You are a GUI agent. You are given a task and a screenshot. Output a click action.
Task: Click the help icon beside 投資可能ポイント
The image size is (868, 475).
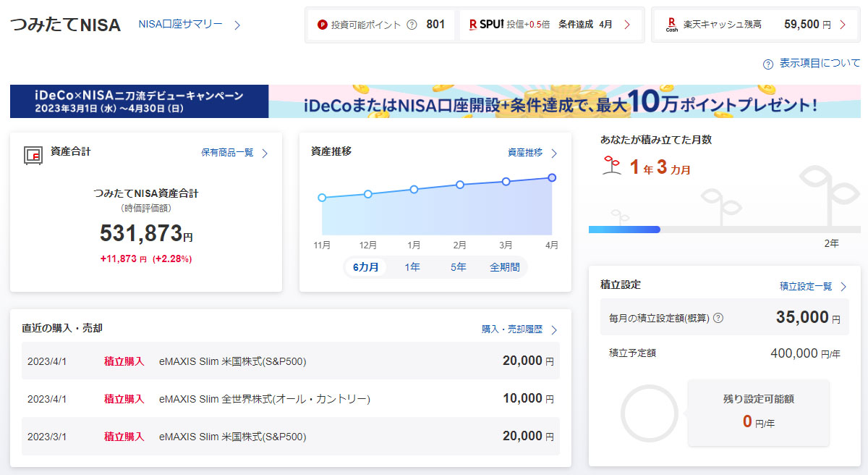point(412,25)
